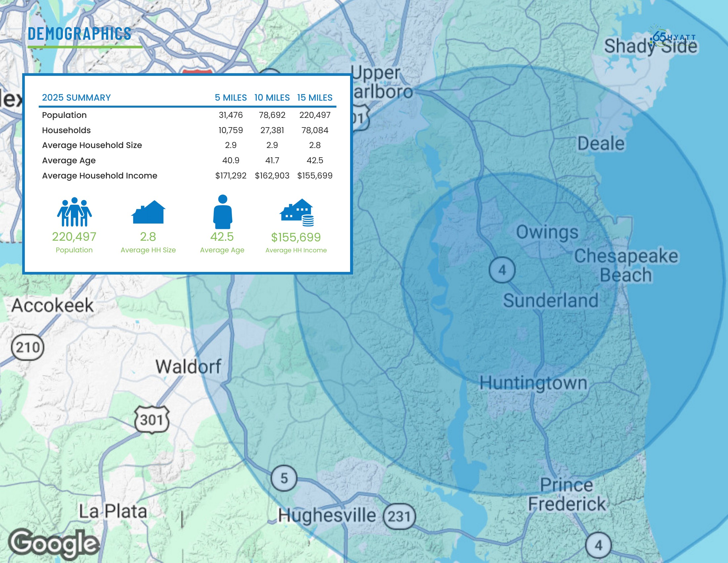728x563 pixels.
Task: Click the 78,084 households value
Action: [315, 130]
